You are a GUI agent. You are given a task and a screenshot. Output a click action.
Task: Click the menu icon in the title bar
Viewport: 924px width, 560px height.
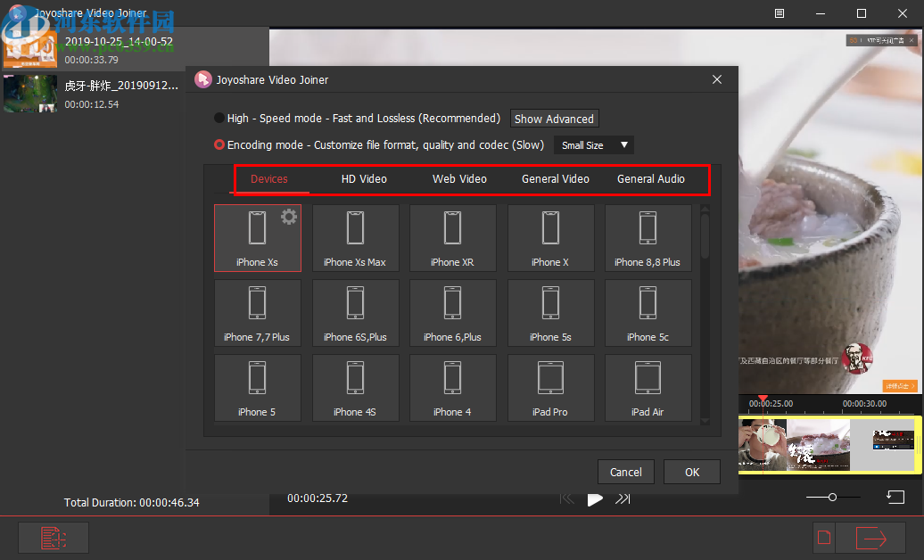tap(778, 13)
